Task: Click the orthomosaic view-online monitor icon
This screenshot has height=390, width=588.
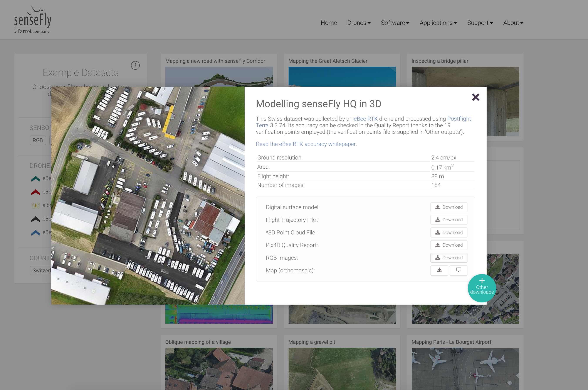Action: point(458,270)
